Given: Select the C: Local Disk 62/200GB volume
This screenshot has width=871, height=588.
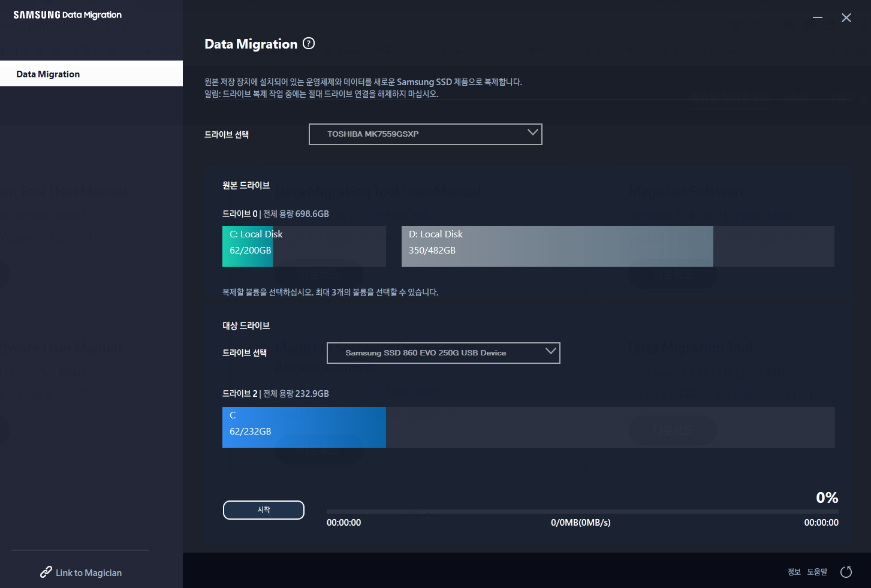Looking at the screenshot, I should [x=304, y=246].
